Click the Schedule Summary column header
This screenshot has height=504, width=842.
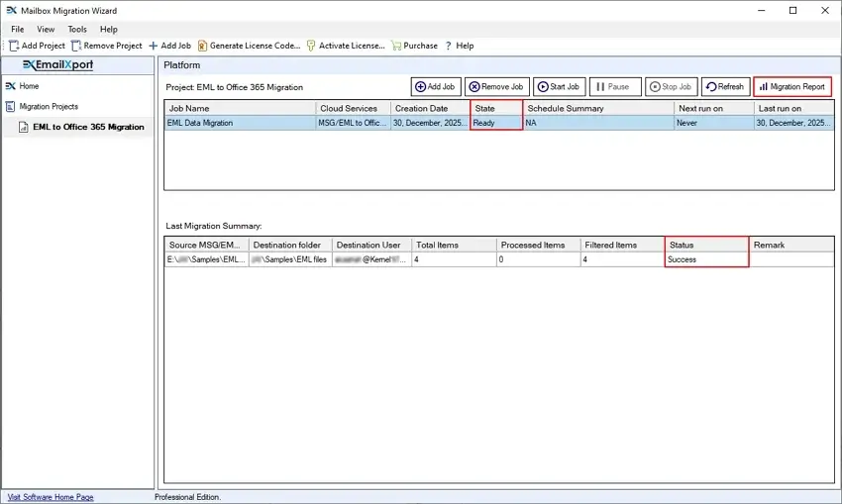coord(598,108)
